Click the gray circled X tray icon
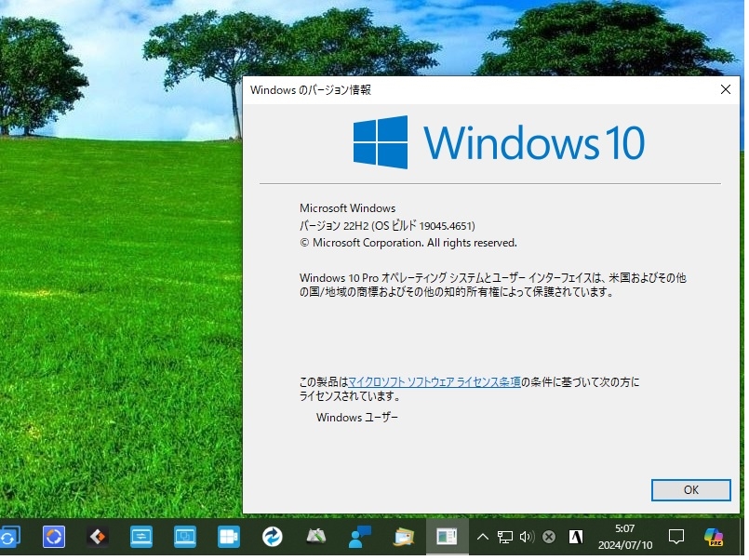Viewport: 749px width, 560px height. coord(549,537)
